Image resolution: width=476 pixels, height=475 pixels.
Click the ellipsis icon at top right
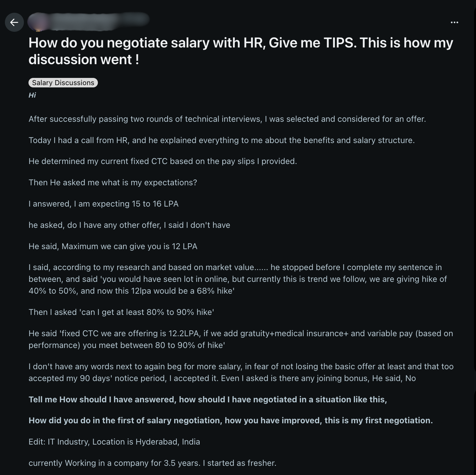click(455, 22)
